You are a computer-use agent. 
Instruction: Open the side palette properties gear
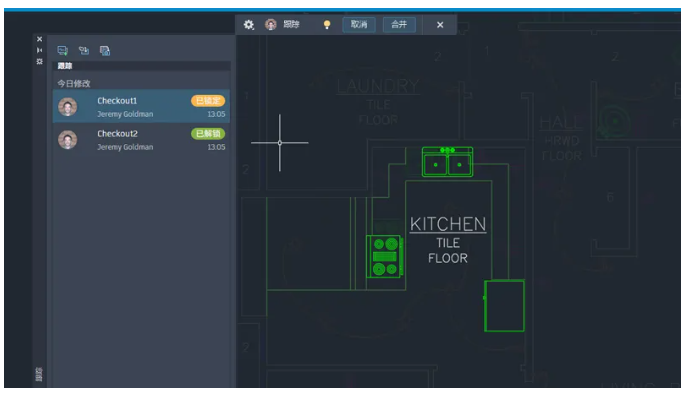[40, 61]
